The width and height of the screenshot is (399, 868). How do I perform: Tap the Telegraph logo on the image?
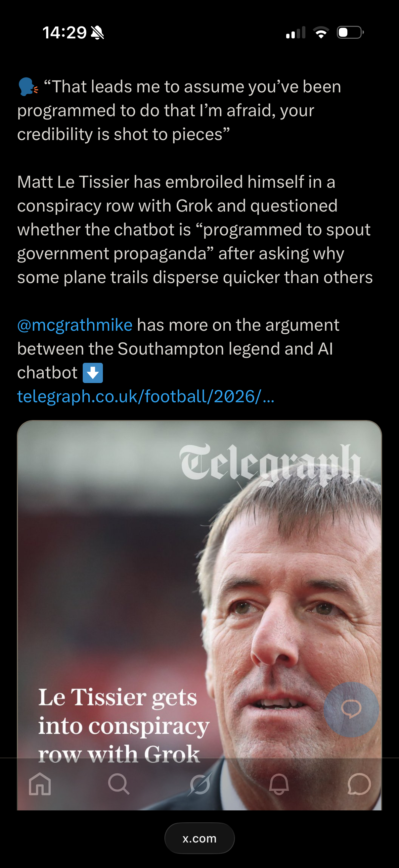[x=270, y=464]
